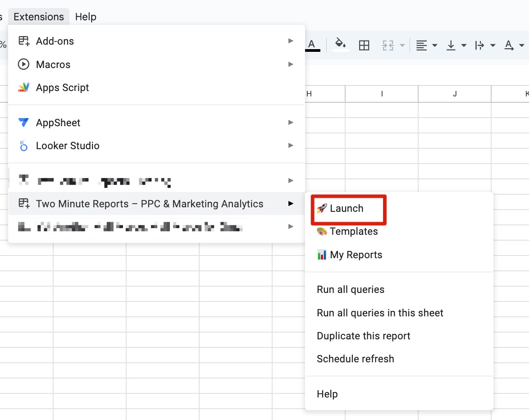Click the merge cells icon
The height and width of the screenshot is (420, 529).
tap(388, 45)
